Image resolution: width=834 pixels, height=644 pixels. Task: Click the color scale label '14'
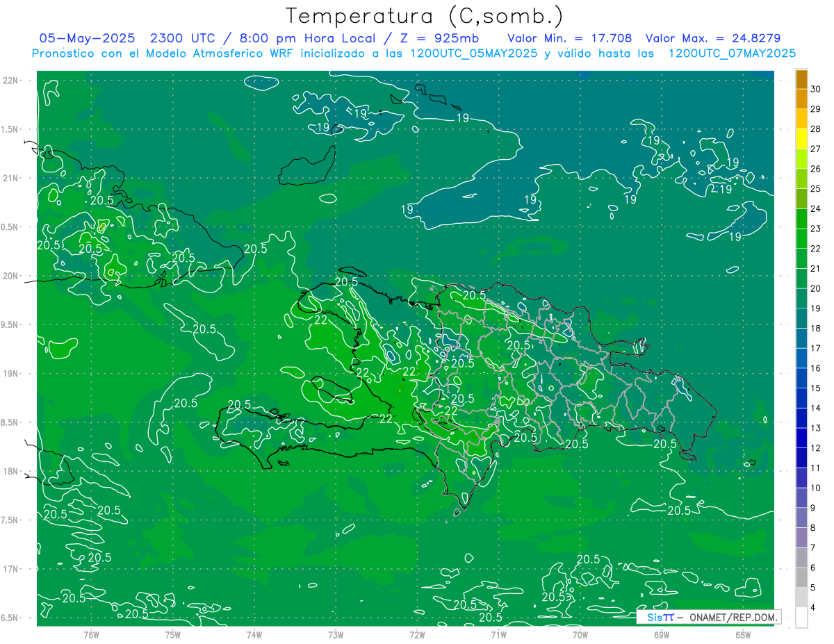click(x=816, y=408)
